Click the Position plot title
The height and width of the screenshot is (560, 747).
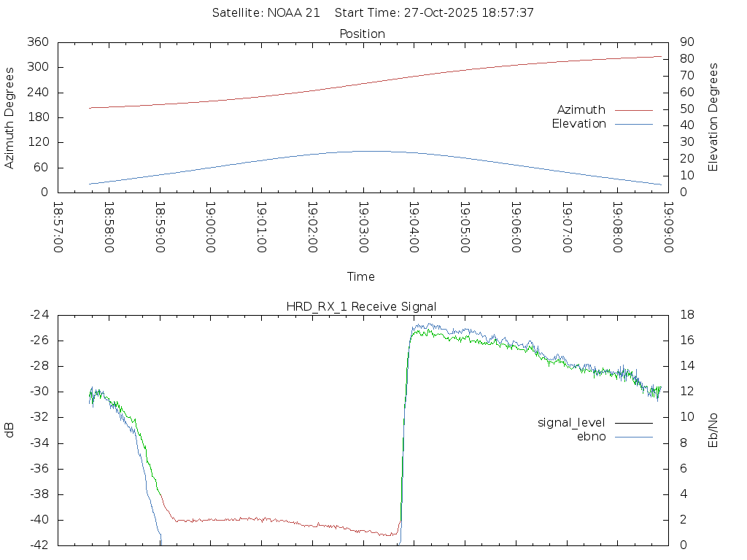(x=363, y=34)
